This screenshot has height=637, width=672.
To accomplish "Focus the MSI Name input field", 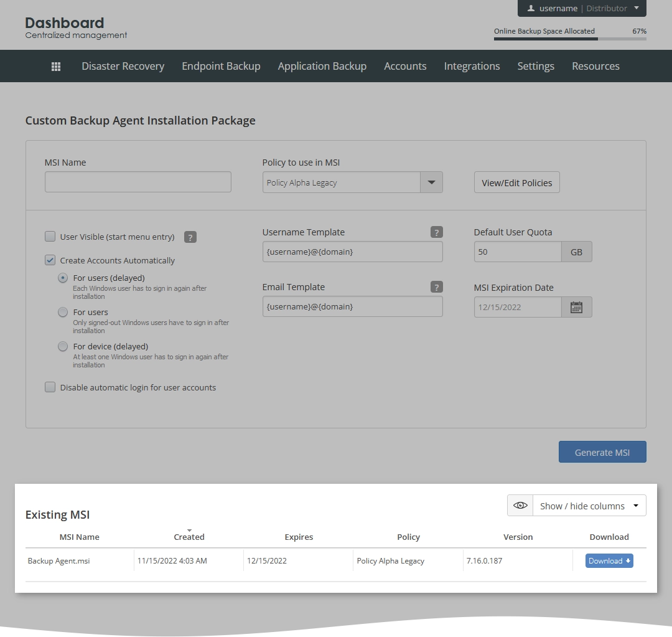I will pyautogui.click(x=138, y=182).
